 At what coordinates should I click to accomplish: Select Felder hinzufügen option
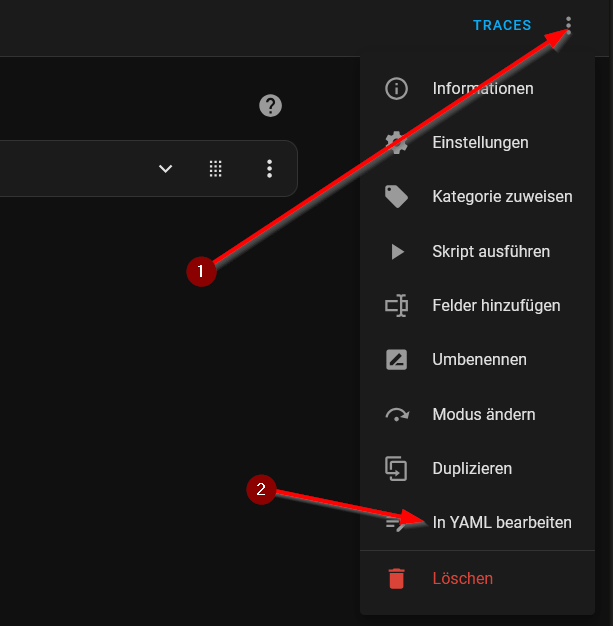tap(477, 305)
